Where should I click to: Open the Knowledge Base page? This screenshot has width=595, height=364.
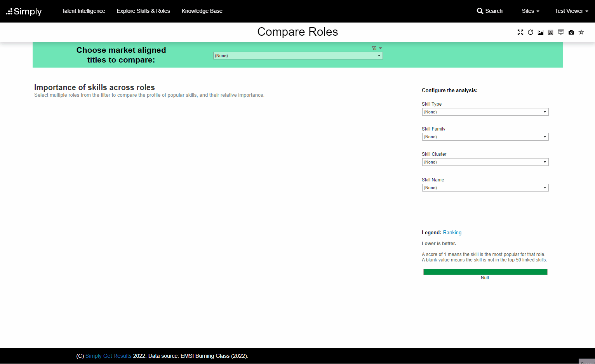tap(202, 11)
